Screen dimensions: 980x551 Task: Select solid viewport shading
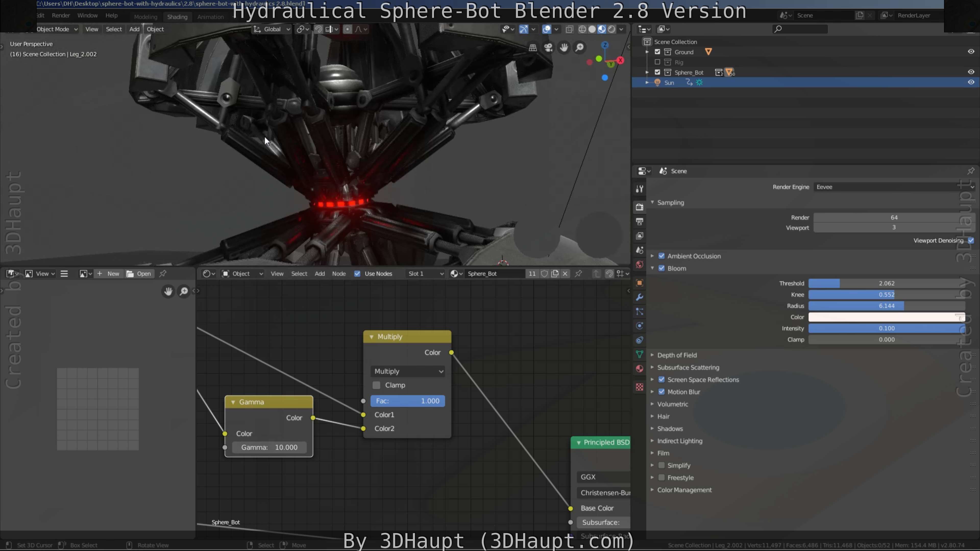[x=592, y=29]
